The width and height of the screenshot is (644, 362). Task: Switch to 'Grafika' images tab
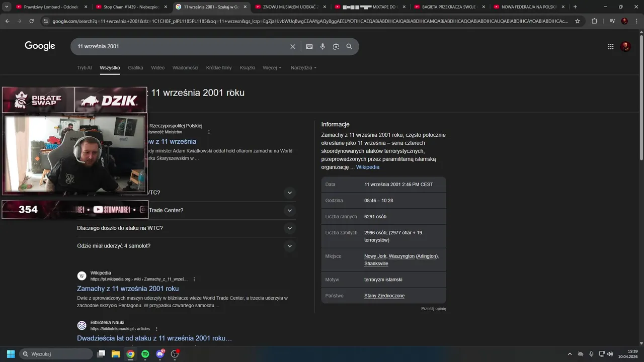pyautogui.click(x=135, y=68)
